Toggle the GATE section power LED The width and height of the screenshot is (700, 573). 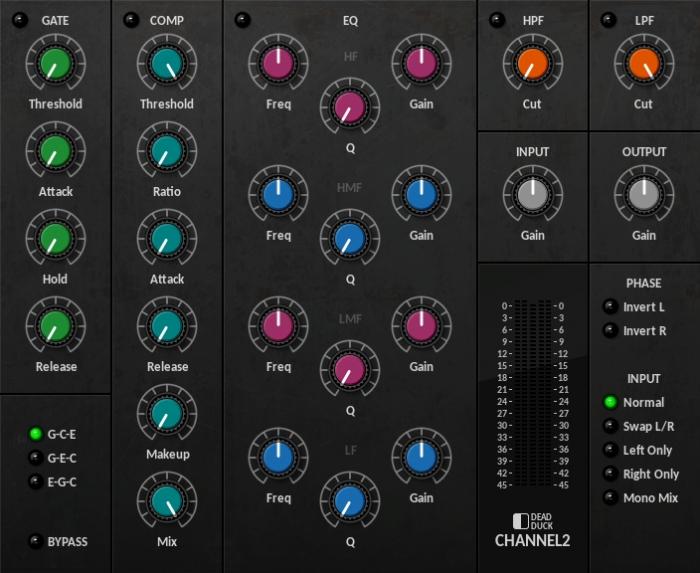(x=17, y=20)
